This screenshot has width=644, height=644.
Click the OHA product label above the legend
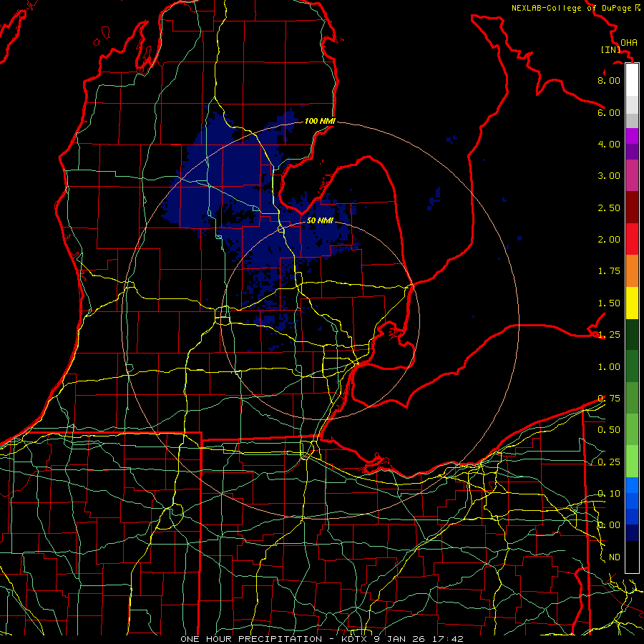629,42
